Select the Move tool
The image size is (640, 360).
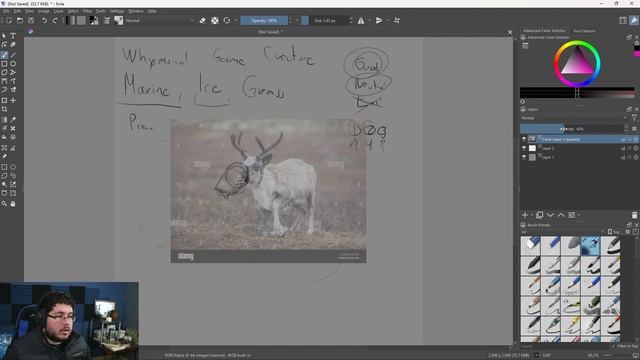point(13,100)
